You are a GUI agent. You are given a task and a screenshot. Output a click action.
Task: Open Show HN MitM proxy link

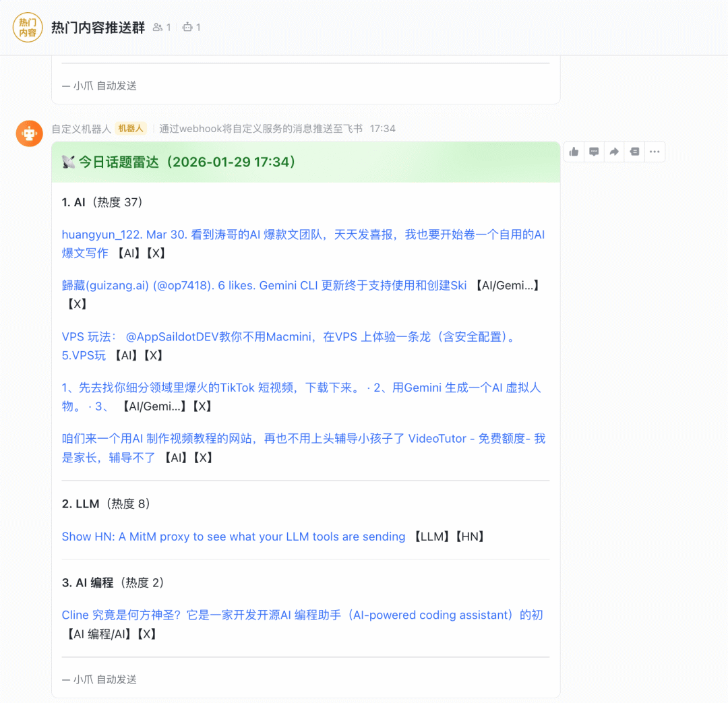233,537
